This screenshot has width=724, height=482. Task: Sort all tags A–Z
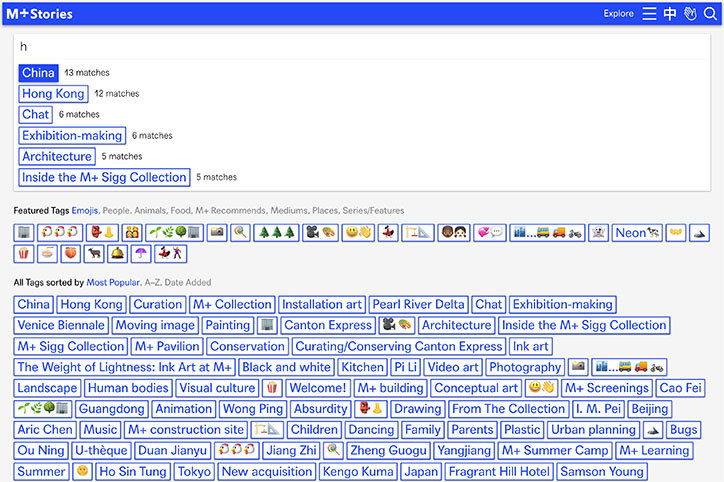coord(152,282)
